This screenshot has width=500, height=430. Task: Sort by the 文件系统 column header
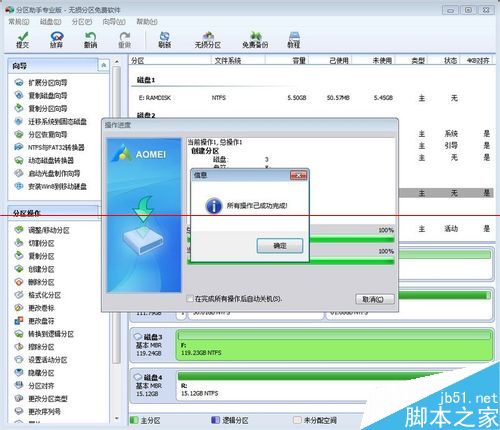pyautogui.click(x=238, y=61)
